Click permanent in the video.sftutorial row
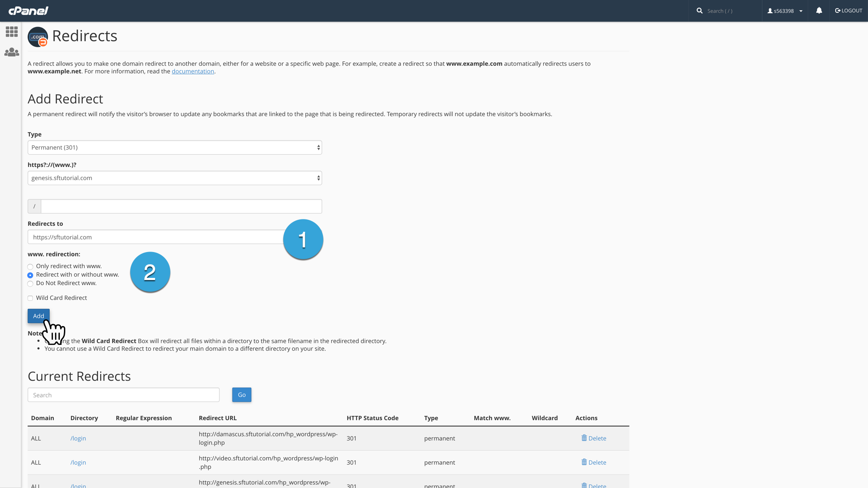Screen dimensions: 868x488 point(440,463)
